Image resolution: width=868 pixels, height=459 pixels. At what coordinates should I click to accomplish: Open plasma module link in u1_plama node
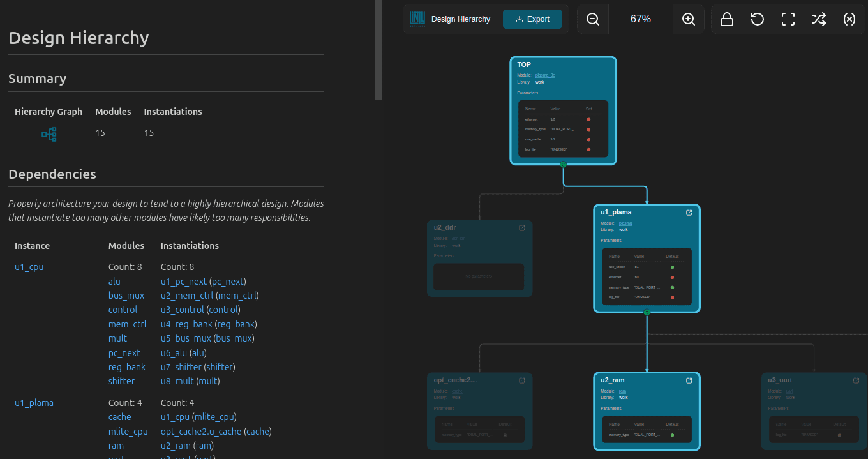point(625,223)
